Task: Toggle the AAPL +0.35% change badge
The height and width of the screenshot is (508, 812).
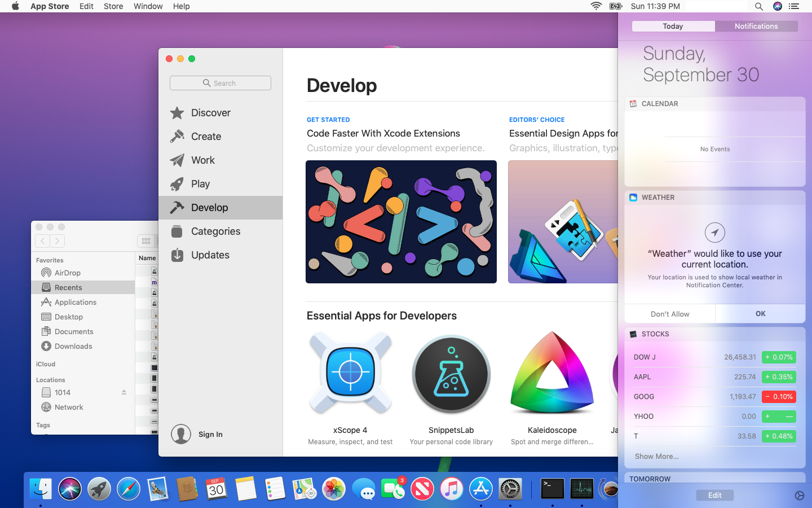Action: pyautogui.click(x=779, y=377)
